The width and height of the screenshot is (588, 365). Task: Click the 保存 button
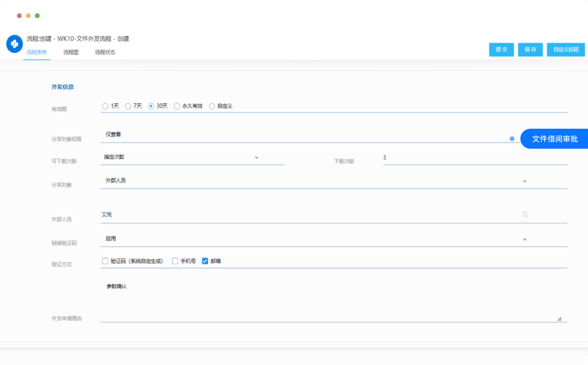[x=530, y=49]
